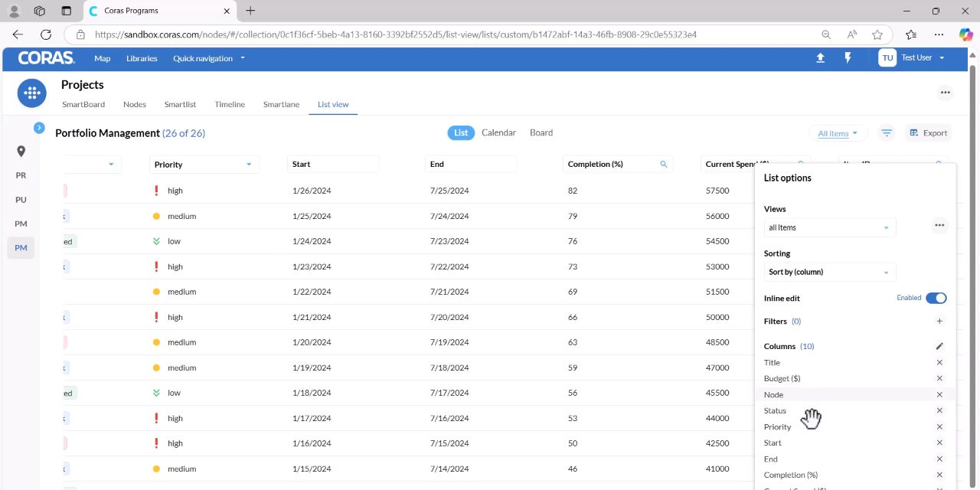The image size is (980, 490).
Task: Click the filter lines icon near Export
Action: 887,133
